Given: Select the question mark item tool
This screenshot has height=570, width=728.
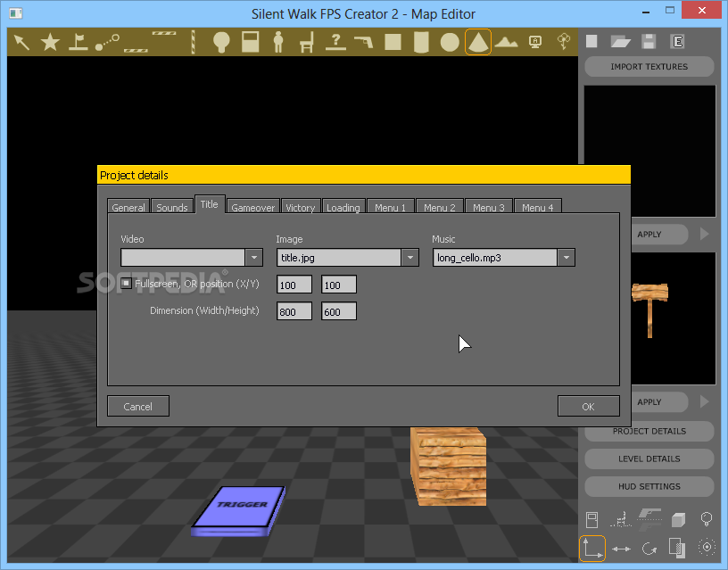Looking at the screenshot, I should point(335,42).
